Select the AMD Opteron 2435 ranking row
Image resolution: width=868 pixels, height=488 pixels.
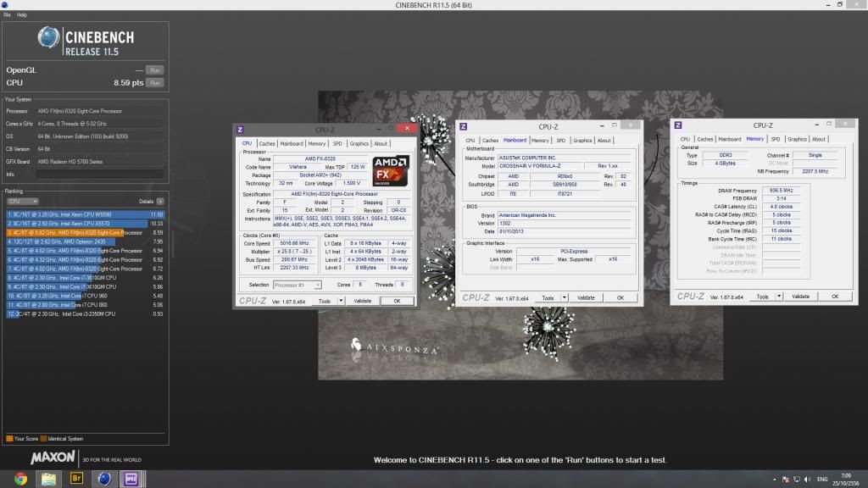86,241
